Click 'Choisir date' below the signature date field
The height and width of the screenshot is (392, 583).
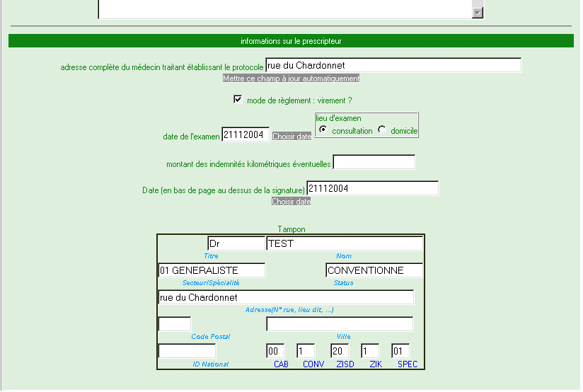tap(291, 202)
